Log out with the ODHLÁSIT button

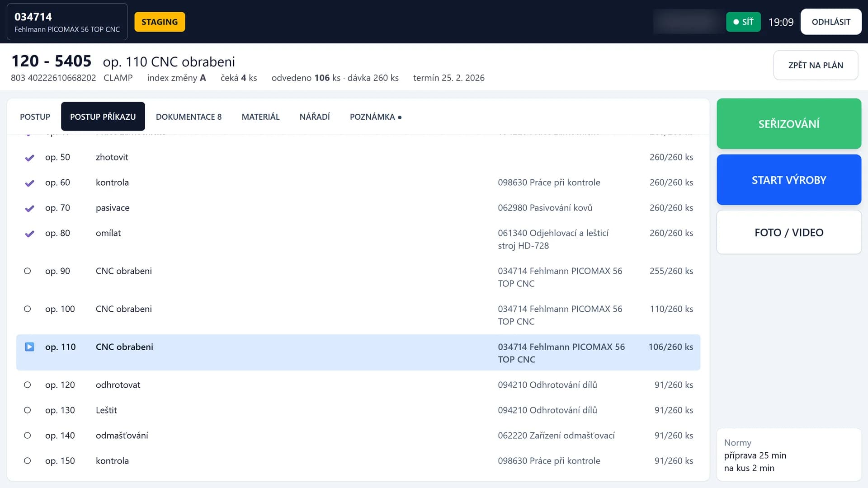coord(831,22)
